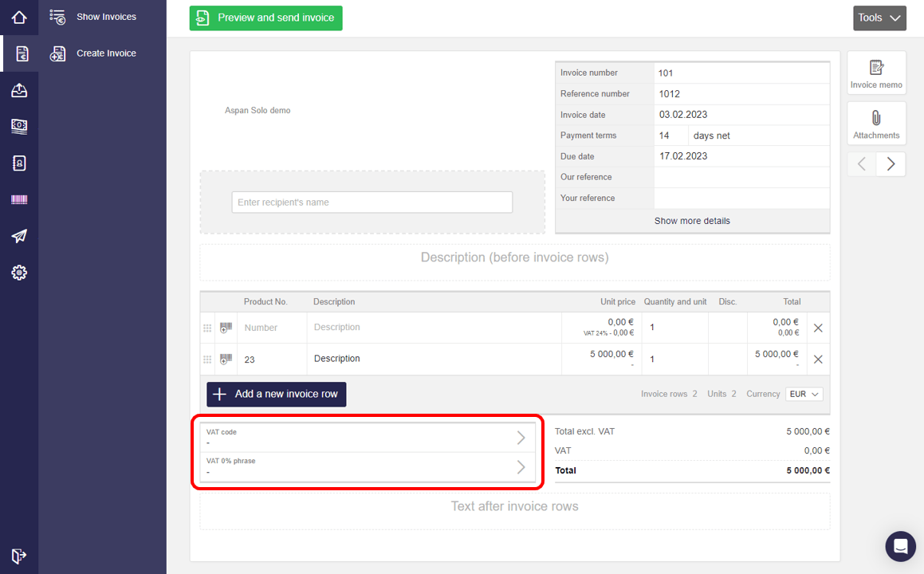Open the paper plane send icon in sidebar
Image resolution: width=924 pixels, height=574 pixels.
pyautogui.click(x=19, y=236)
